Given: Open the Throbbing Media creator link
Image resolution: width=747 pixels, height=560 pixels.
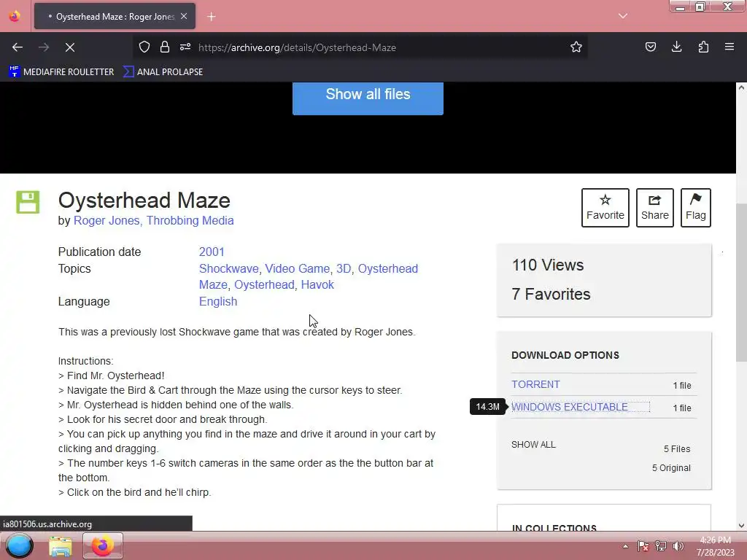Looking at the screenshot, I should (x=190, y=220).
